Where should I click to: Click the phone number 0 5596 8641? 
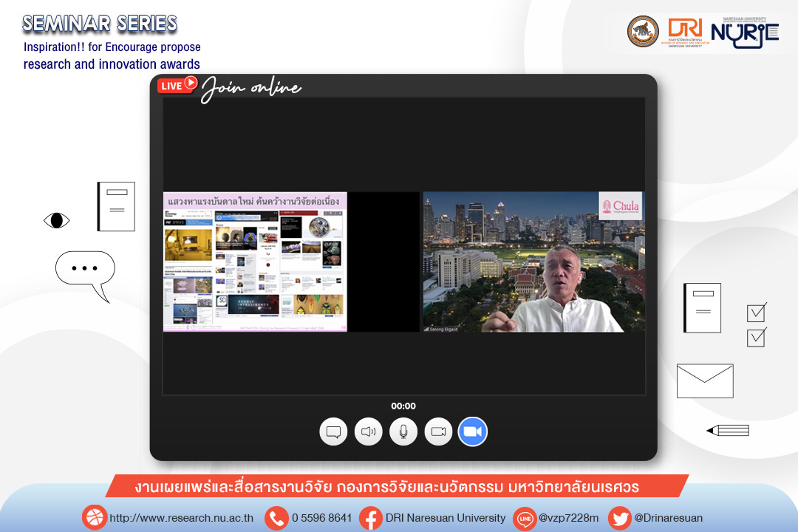click(x=322, y=518)
